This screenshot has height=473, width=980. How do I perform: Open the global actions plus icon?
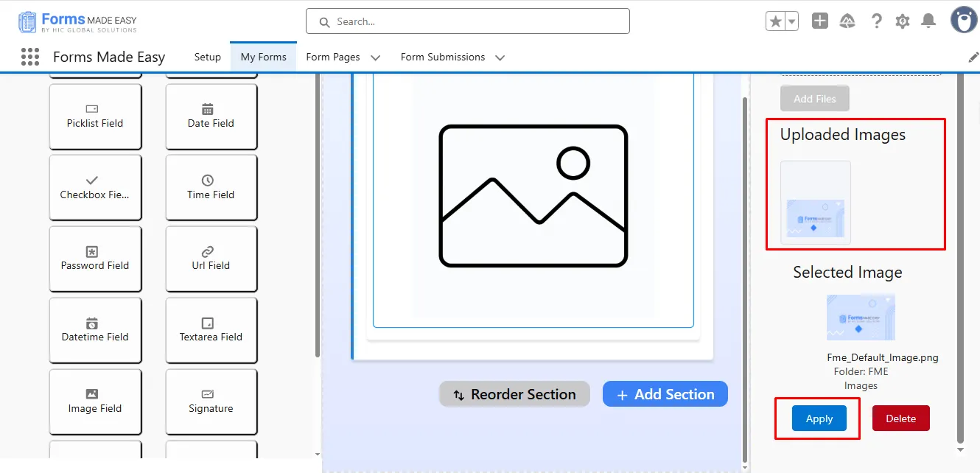click(820, 21)
